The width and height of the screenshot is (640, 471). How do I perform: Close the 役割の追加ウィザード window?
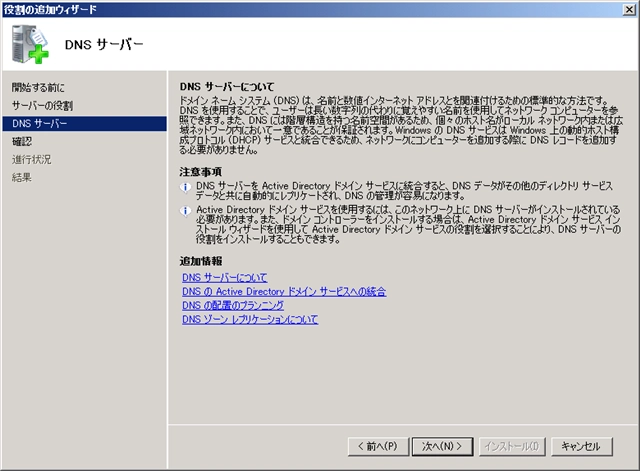[x=629, y=9]
